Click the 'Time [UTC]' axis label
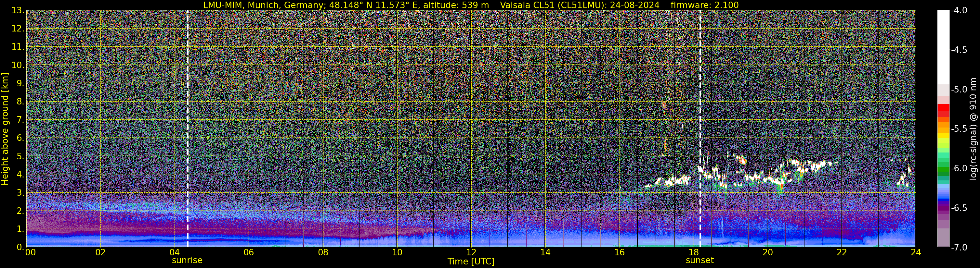 coord(471,262)
